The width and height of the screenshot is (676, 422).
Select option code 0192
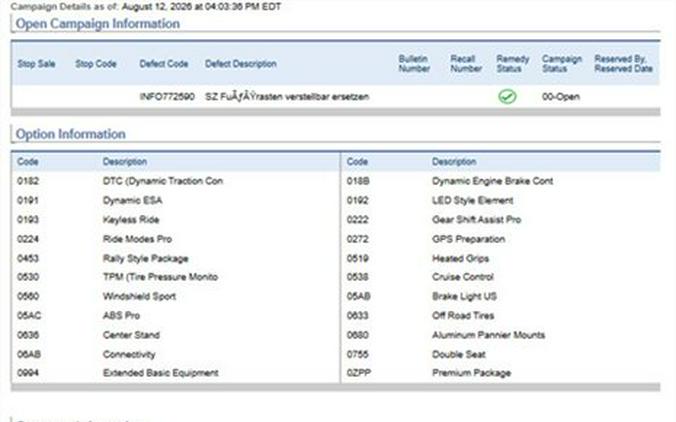pyautogui.click(x=358, y=200)
